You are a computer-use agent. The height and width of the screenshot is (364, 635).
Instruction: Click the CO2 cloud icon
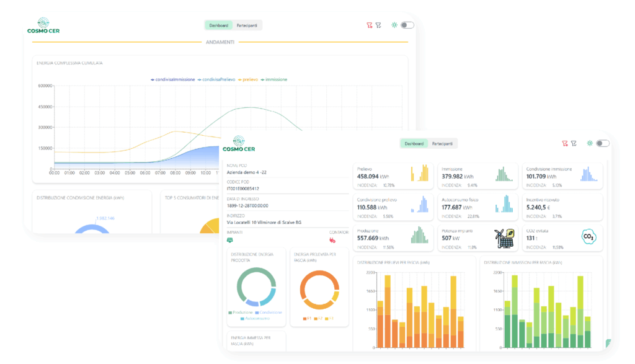(588, 237)
